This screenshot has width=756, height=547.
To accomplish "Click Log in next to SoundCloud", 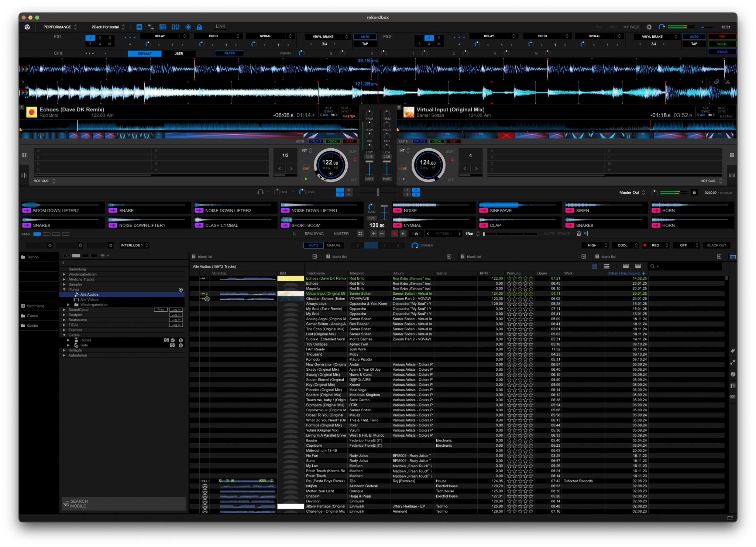I will [176, 310].
